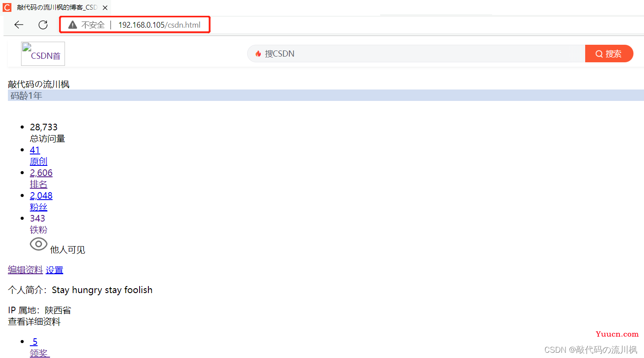Close the browser tab with the X
Image resolution: width=644 pixels, height=358 pixels.
pos(105,7)
